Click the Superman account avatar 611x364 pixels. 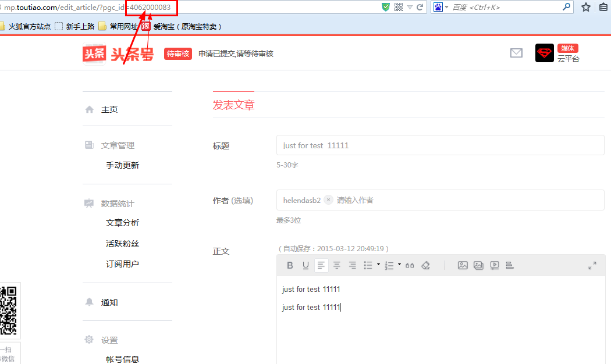pos(544,53)
